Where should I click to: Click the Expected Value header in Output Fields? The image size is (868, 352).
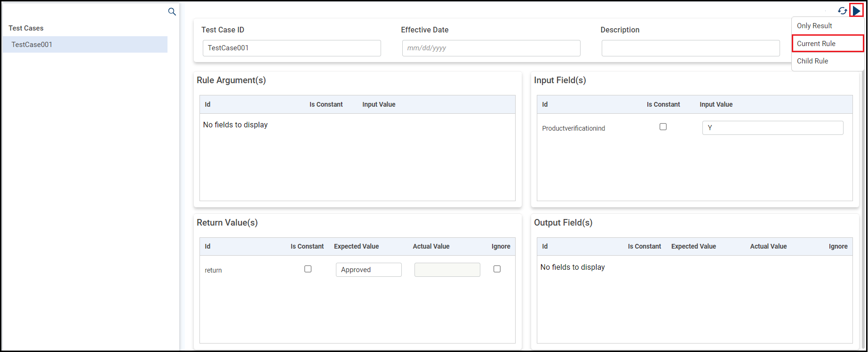click(x=693, y=246)
